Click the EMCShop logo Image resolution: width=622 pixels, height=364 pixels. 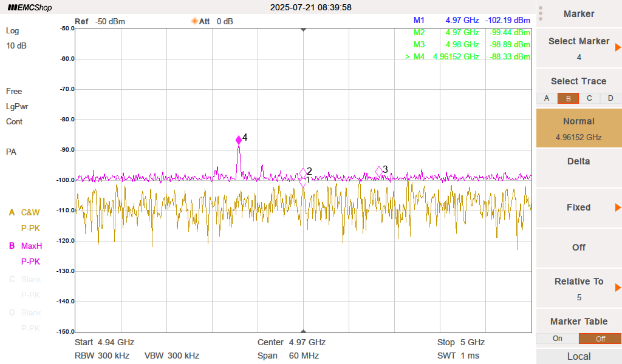(30, 8)
